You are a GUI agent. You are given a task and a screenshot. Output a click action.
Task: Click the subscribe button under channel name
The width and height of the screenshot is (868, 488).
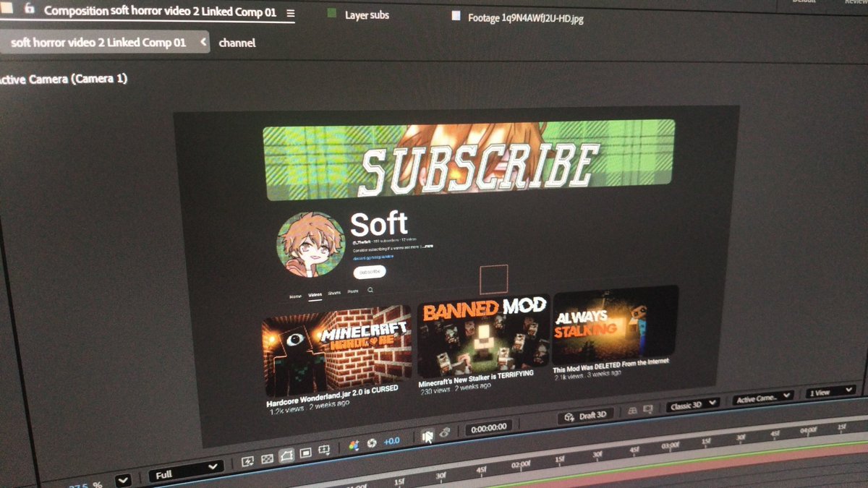pyautogui.click(x=370, y=272)
